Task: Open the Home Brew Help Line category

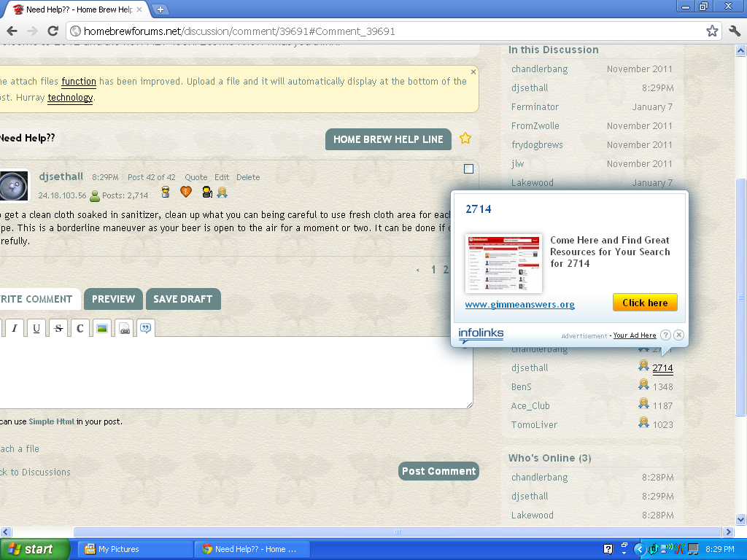Action: click(388, 139)
